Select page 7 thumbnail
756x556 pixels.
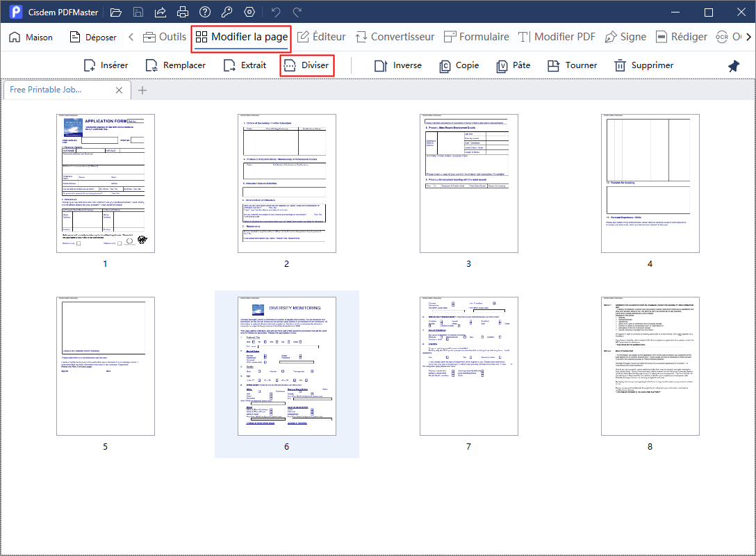[468, 366]
